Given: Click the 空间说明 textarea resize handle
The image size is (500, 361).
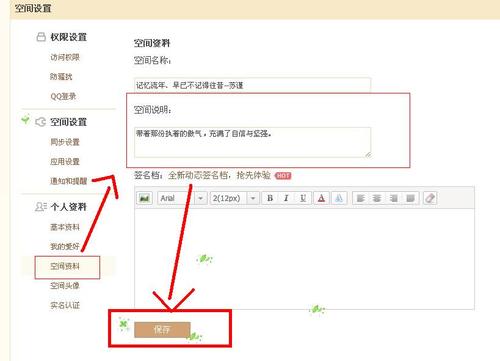Looking at the screenshot, I should [368, 154].
